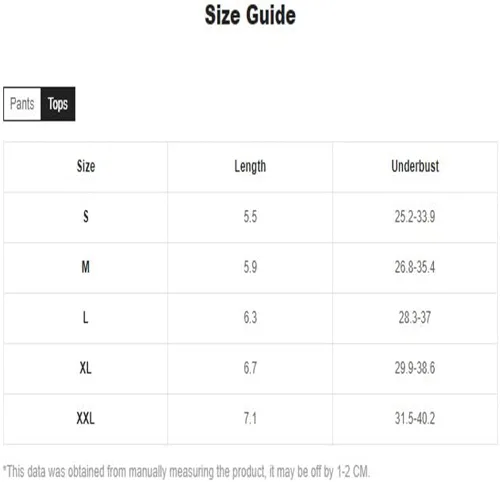Select the XXL size row label
Screen dimensions: 500x482
click(x=86, y=418)
